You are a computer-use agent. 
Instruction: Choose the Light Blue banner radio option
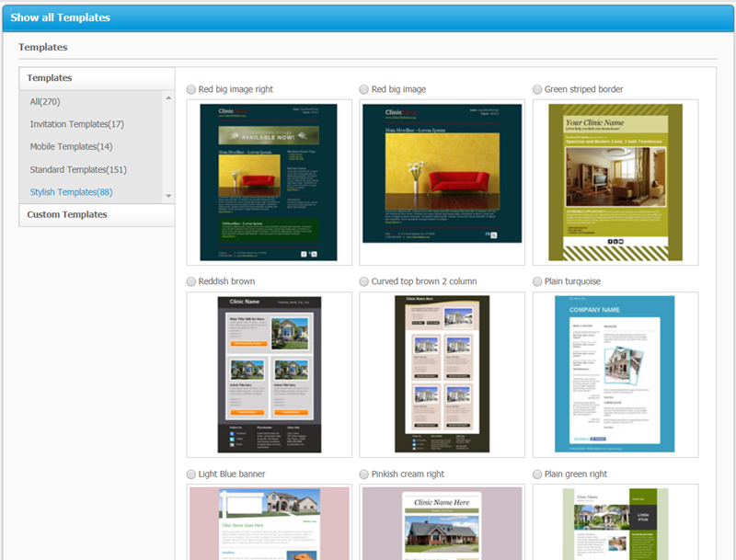pyautogui.click(x=191, y=474)
